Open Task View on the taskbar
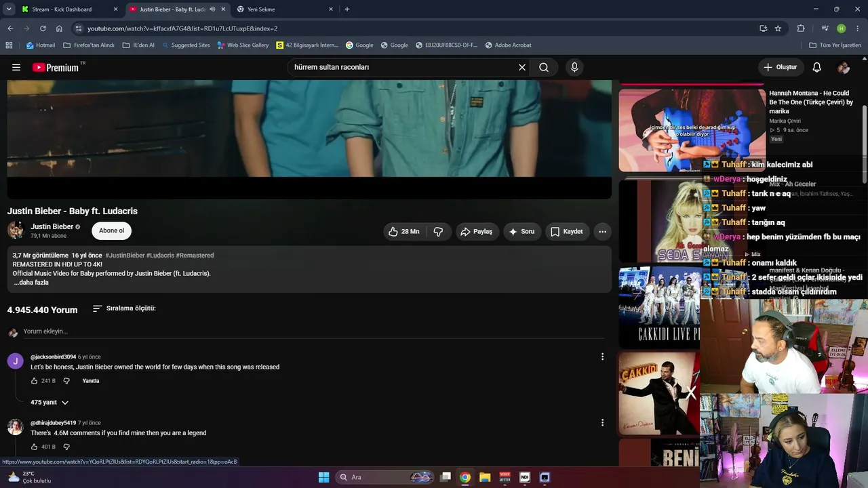Screen dimensions: 868x488 (446, 477)
